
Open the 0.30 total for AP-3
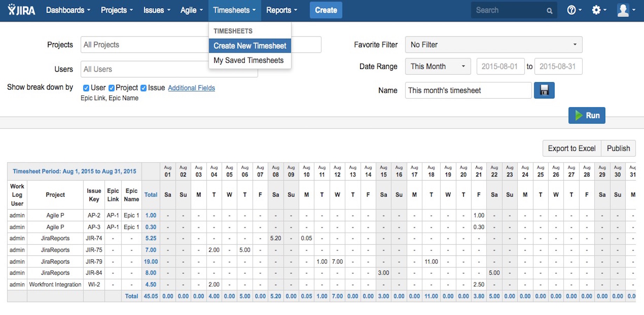(151, 227)
